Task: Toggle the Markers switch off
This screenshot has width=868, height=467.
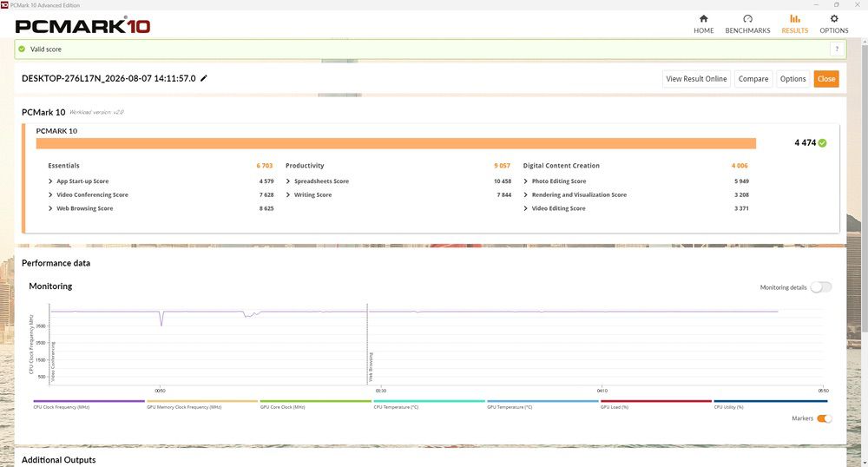Action: click(x=825, y=418)
